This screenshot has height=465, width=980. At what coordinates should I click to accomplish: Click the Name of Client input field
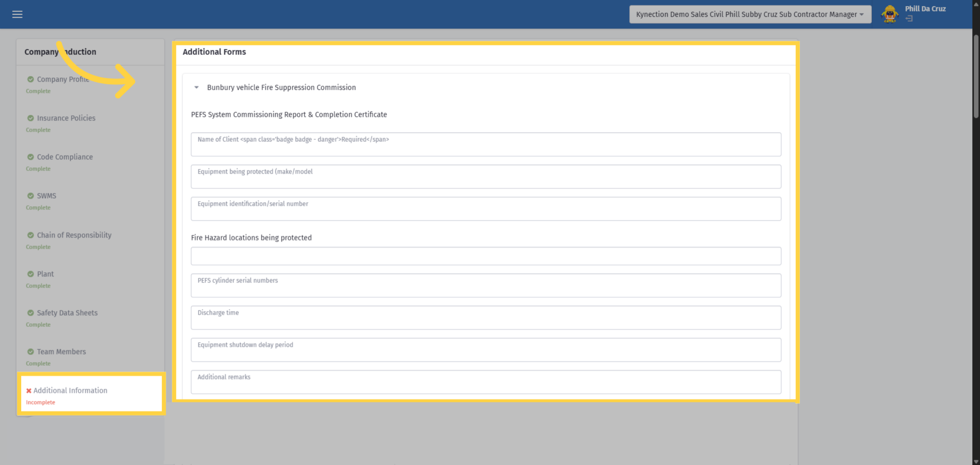coord(486,144)
